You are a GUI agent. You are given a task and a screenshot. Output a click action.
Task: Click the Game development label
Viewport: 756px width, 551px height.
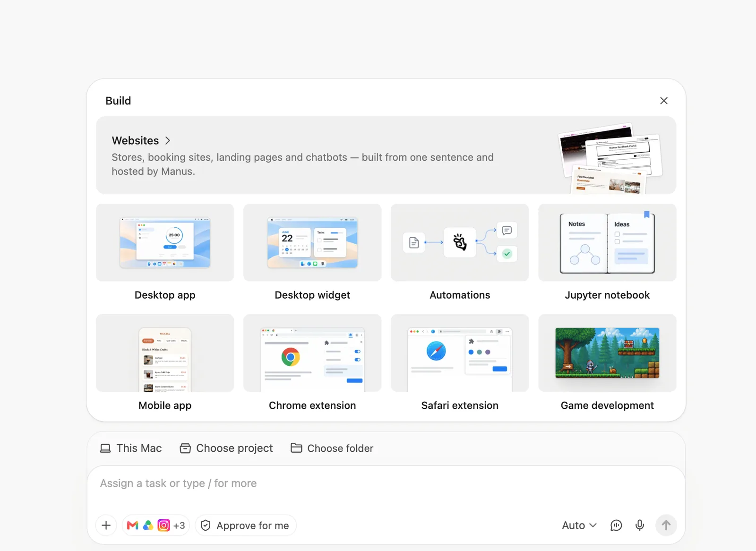point(607,405)
